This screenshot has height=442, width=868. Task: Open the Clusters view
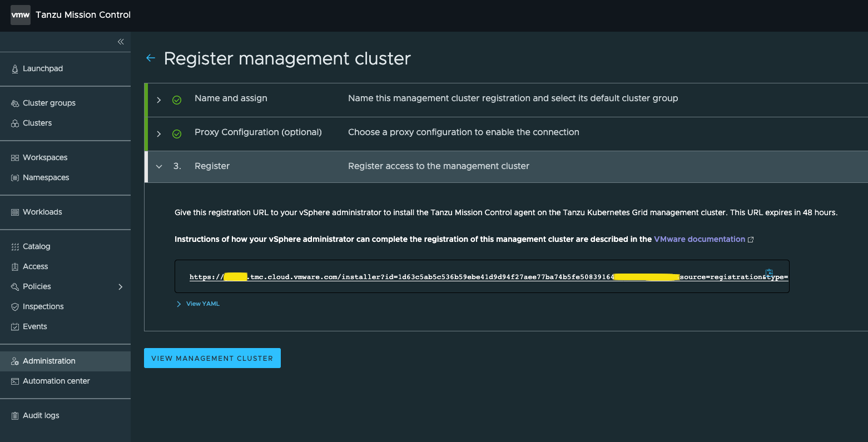pyautogui.click(x=37, y=123)
